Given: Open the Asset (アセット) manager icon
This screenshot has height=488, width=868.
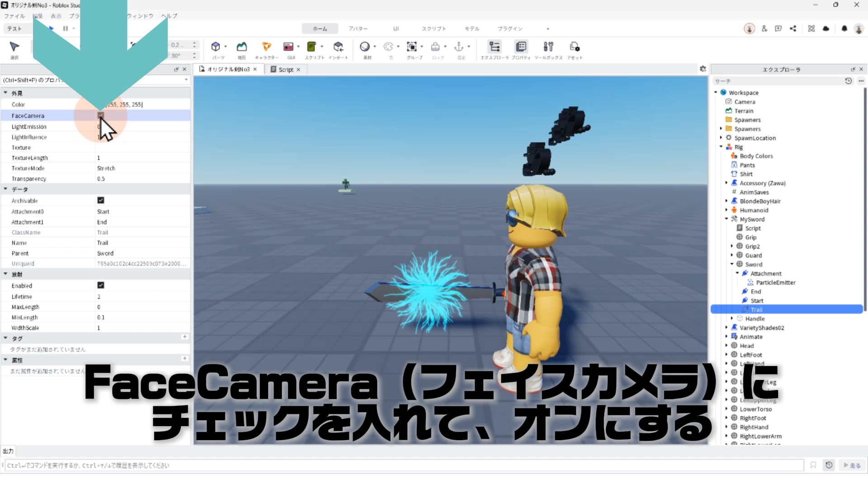Looking at the screenshot, I should pos(574,47).
